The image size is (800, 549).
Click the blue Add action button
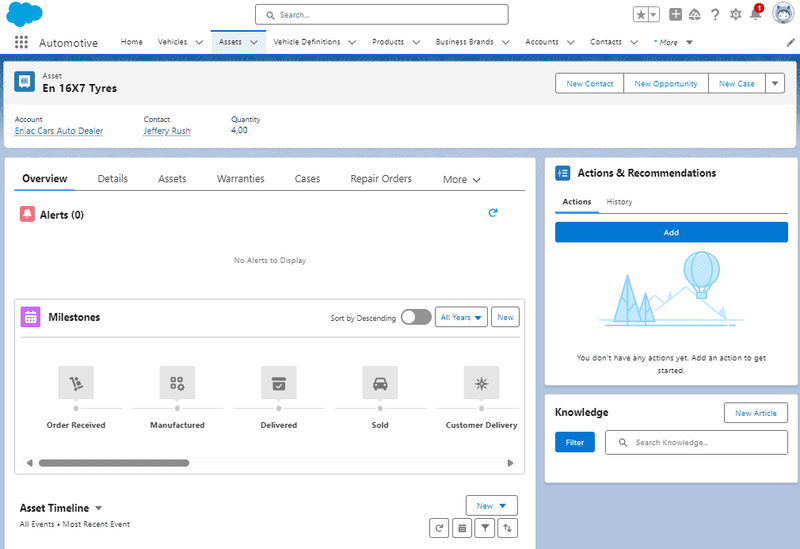coord(671,232)
